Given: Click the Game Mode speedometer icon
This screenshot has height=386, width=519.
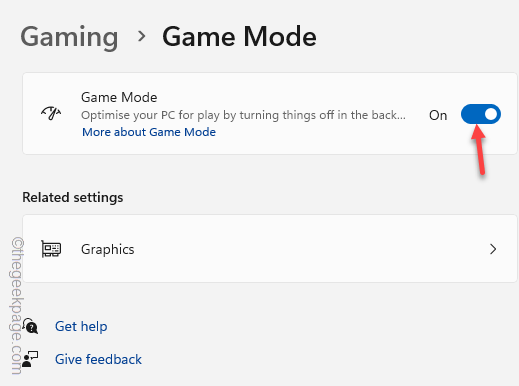Looking at the screenshot, I should 51,113.
